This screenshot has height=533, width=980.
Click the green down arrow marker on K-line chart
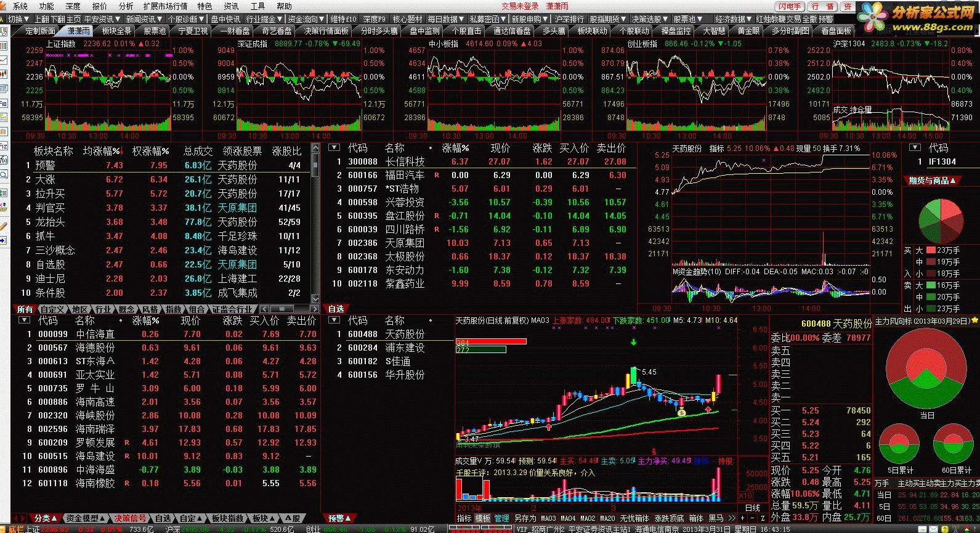(633, 342)
